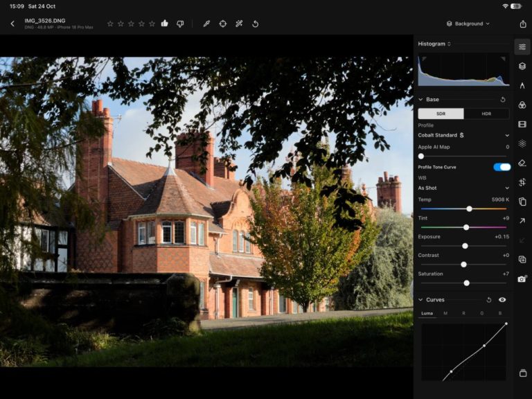Open the Background layer dropdown

pyautogui.click(x=468, y=24)
